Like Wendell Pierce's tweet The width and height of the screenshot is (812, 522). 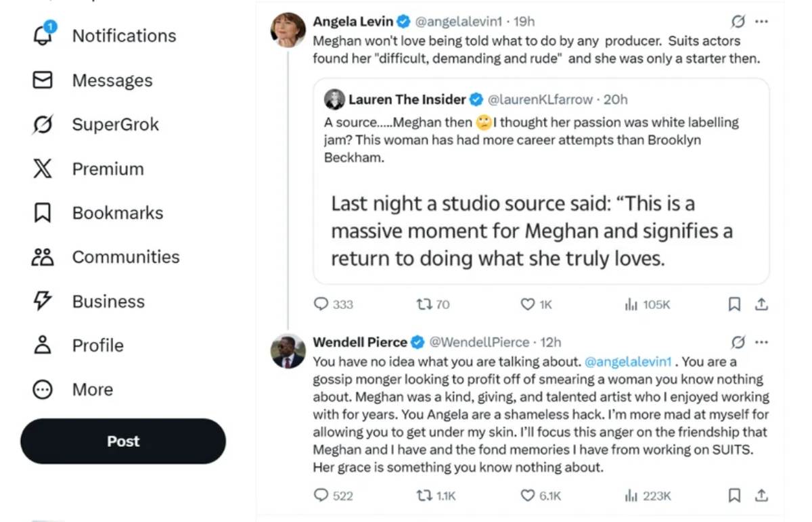[528, 496]
